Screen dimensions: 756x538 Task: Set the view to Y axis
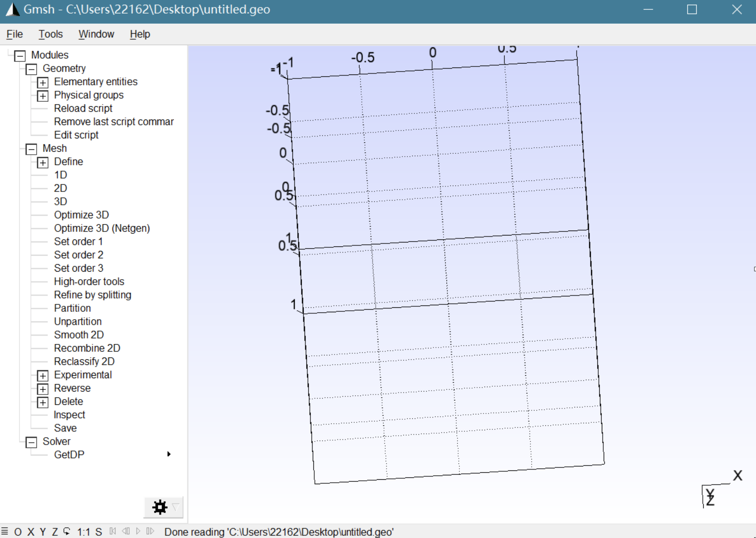pos(43,532)
